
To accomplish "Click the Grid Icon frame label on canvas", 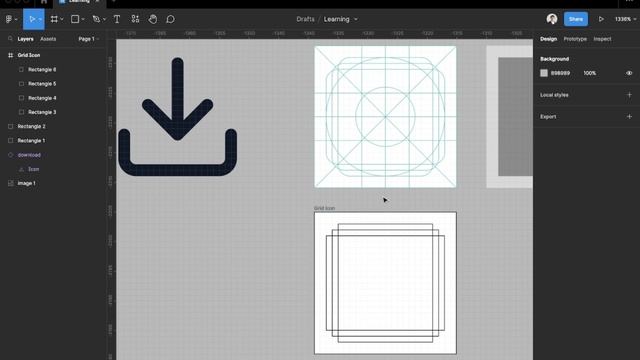I will [x=324, y=208].
